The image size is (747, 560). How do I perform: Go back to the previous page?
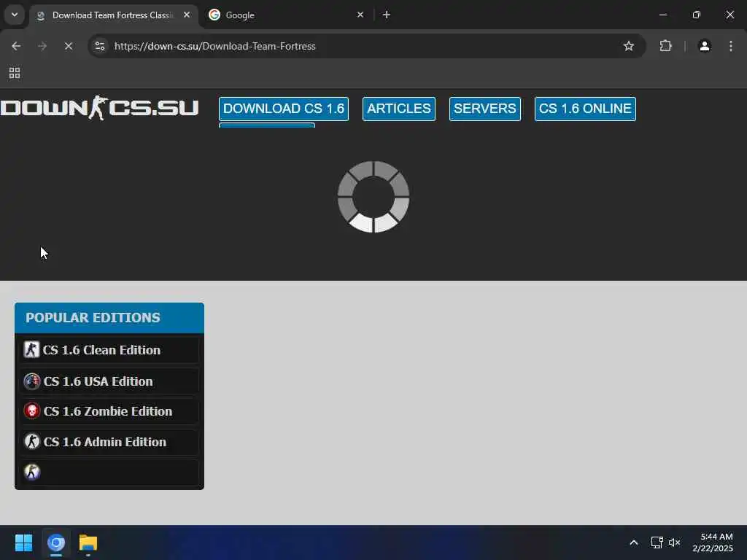(x=16, y=46)
